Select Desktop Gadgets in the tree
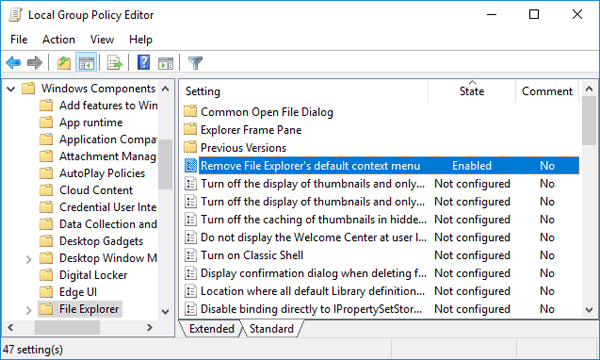 point(101,241)
